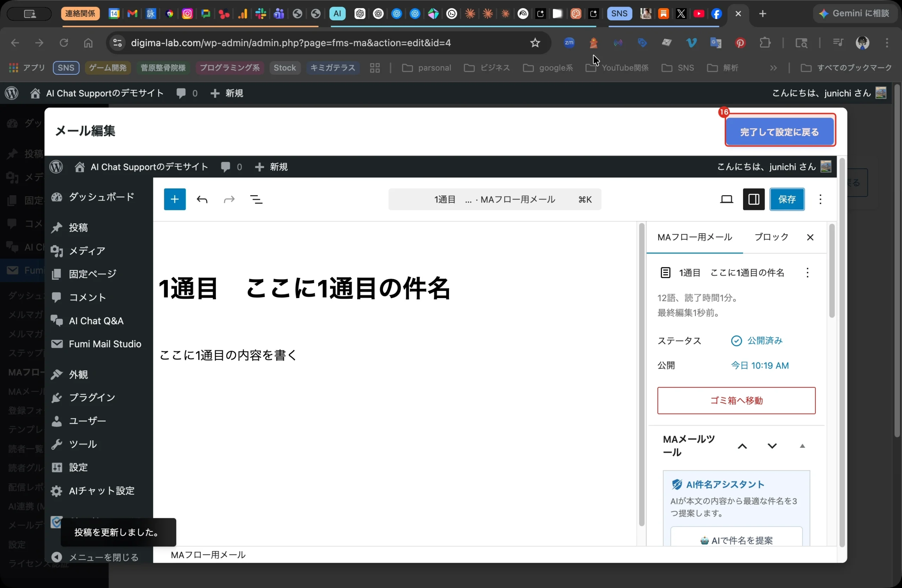Switch to the MAフロー用メール sidebar tab
Viewport: 902px width, 588px height.
pos(694,237)
